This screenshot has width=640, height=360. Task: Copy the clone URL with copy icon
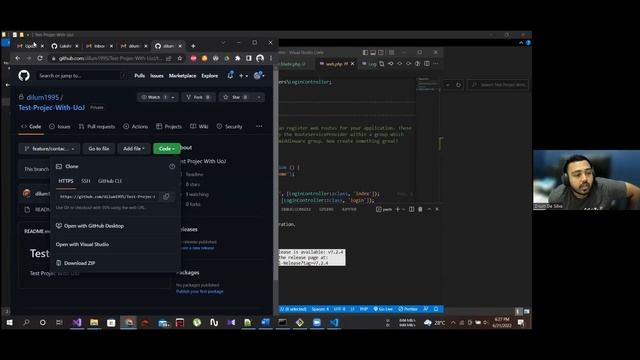tap(166, 197)
